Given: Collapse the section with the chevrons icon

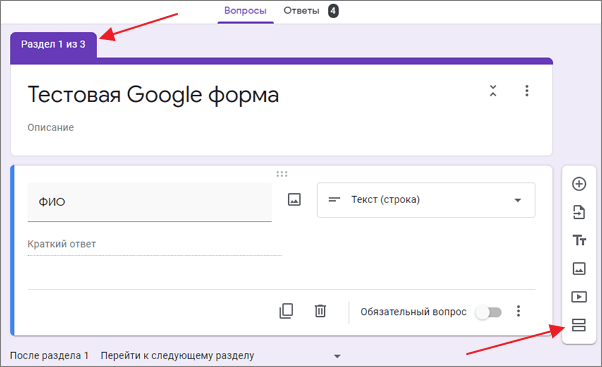Looking at the screenshot, I should tap(493, 91).
